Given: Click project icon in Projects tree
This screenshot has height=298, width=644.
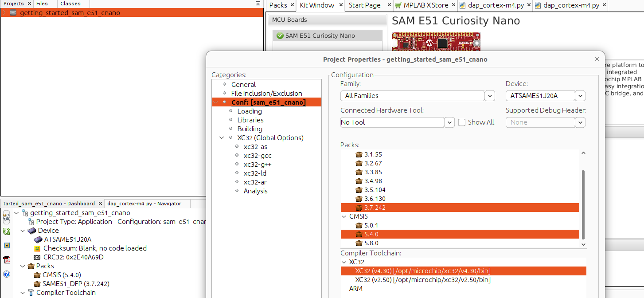Looking at the screenshot, I should click(13, 13).
